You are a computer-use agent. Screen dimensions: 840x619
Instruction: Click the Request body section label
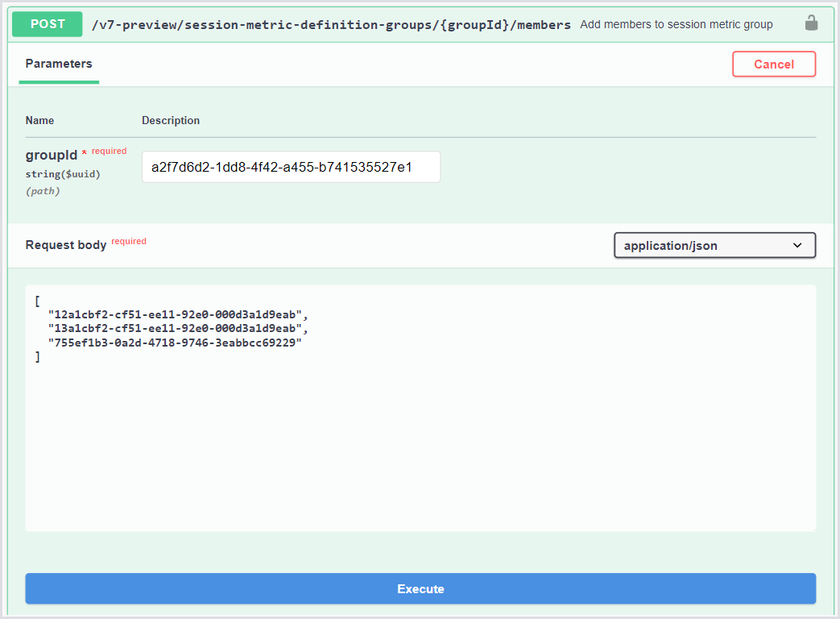(x=66, y=244)
